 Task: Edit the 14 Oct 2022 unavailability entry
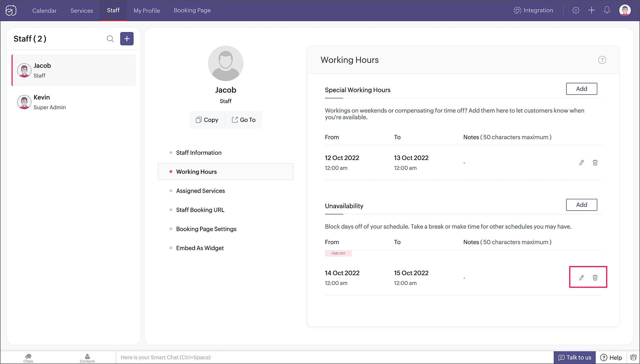[x=581, y=278]
